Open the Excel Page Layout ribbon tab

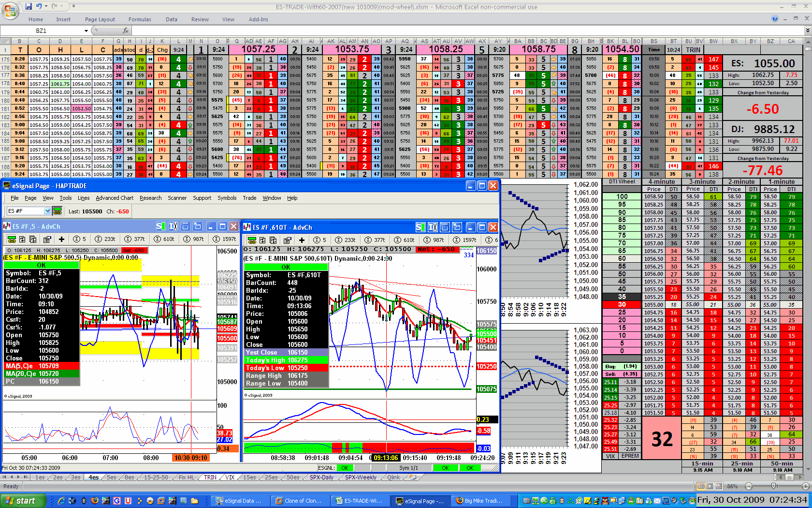pyautogui.click(x=100, y=19)
